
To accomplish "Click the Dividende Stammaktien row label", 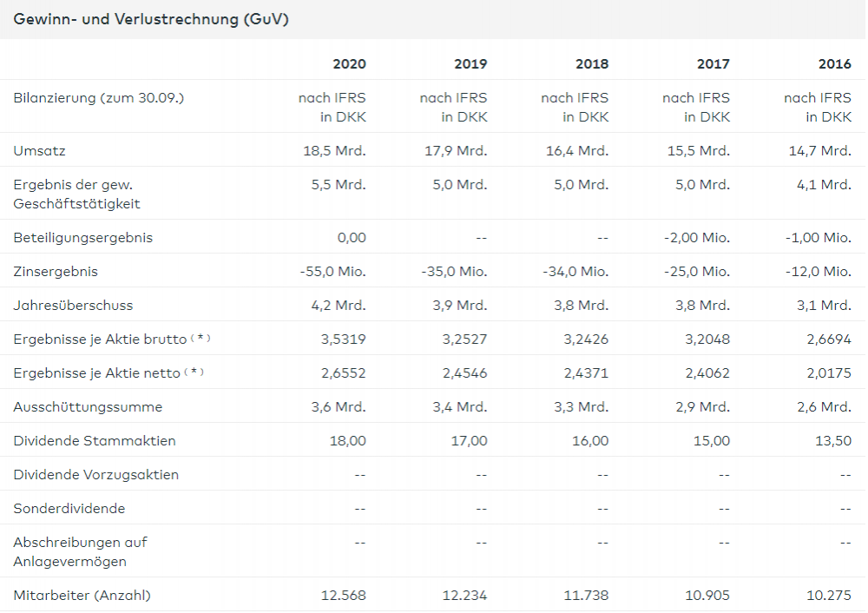I will click(95, 440).
